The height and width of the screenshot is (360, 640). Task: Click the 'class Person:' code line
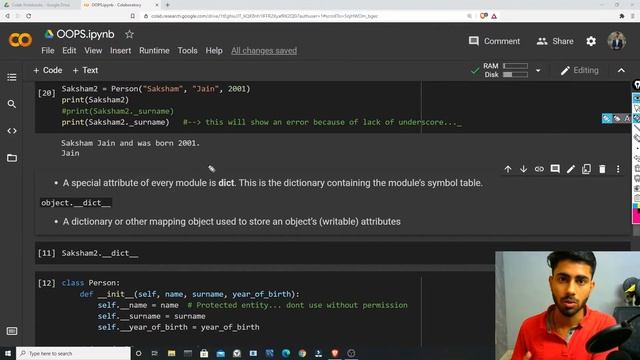coord(91,283)
